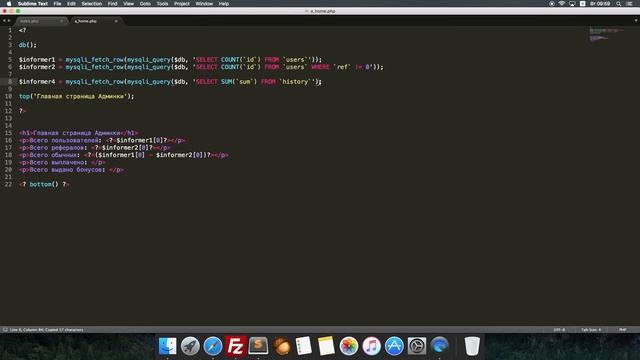Screen dimensions: 640x360
Task: Place cursor on $informer1 line 5
Action: pyautogui.click(x=37, y=60)
